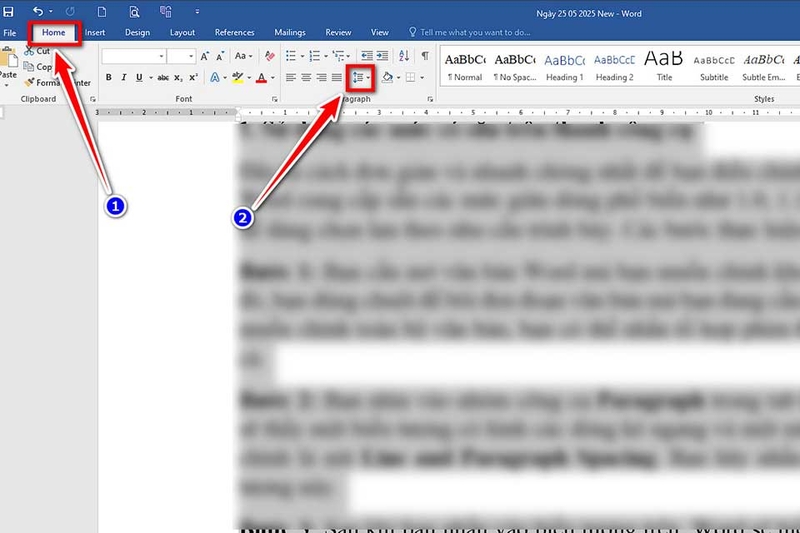Viewport: 800px width, 533px height.
Task: Open Print Preview magnifier icon
Action: pos(134,12)
